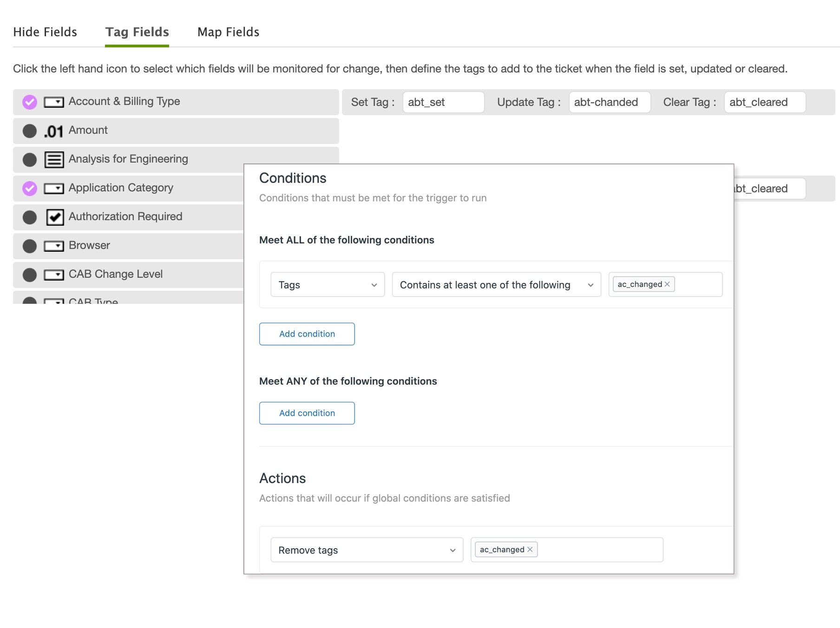Click the condition tags input box
Viewport: 840px width, 628px height.
pyautogui.click(x=665, y=284)
